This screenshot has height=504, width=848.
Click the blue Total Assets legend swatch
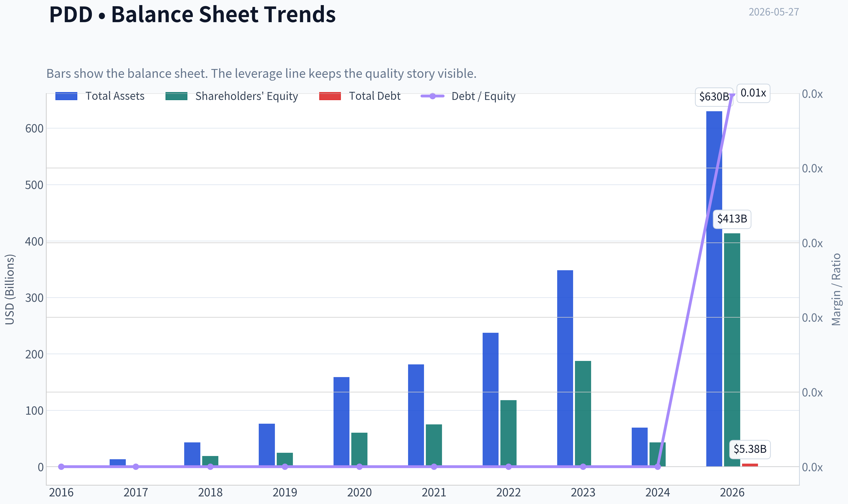pos(66,96)
